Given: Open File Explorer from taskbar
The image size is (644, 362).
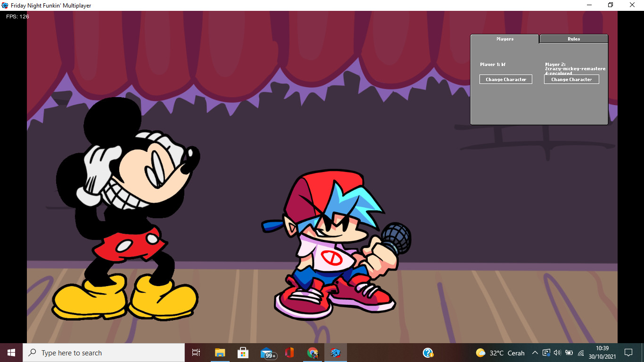Looking at the screenshot, I should click(x=220, y=353).
